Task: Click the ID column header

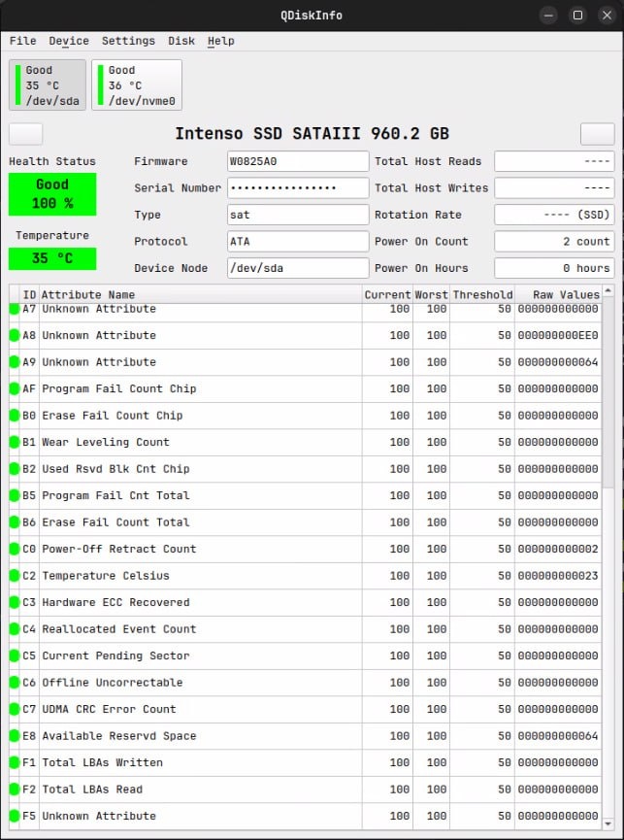Action: [x=29, y=294]
